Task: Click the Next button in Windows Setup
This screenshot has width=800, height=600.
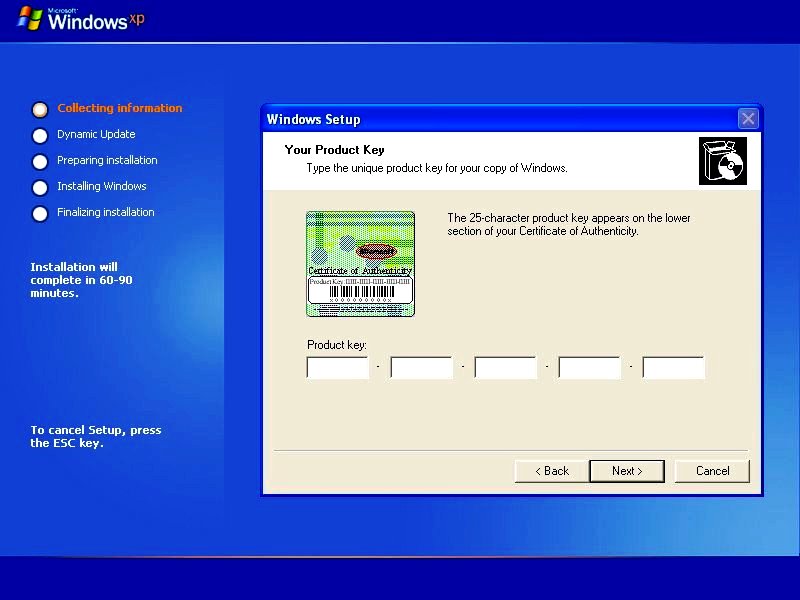Action: coord(627,471)
